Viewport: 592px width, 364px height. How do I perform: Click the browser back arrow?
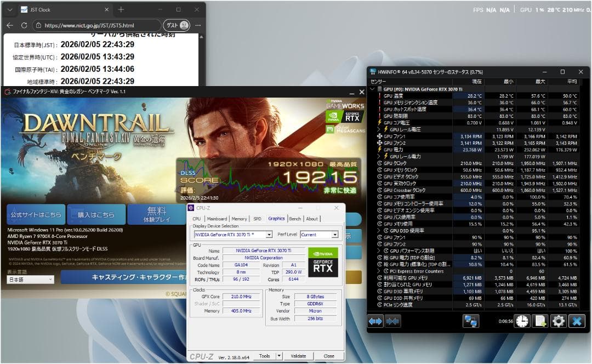pyautogui.click(x=9, y=25)
